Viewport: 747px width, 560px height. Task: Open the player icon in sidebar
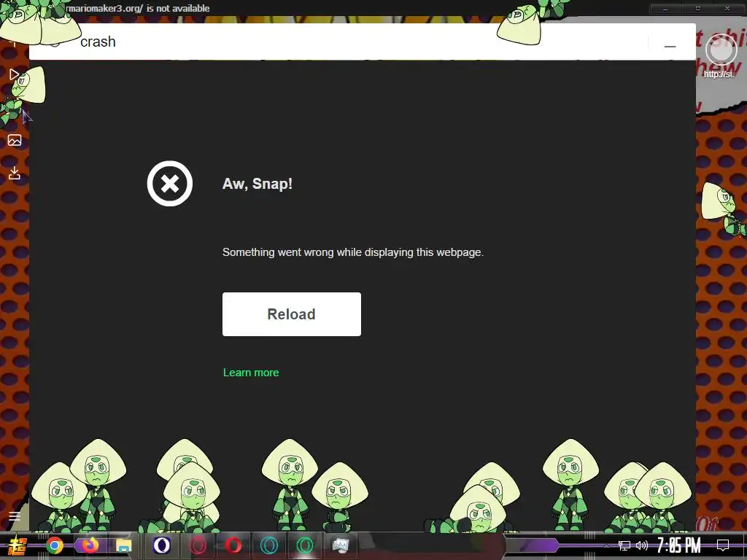15,75
